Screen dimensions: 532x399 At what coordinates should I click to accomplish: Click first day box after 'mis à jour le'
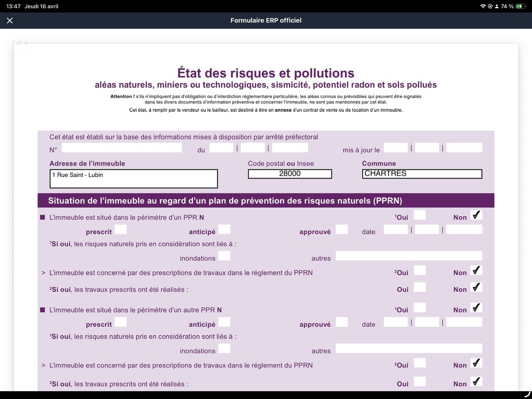coord(396,148)
